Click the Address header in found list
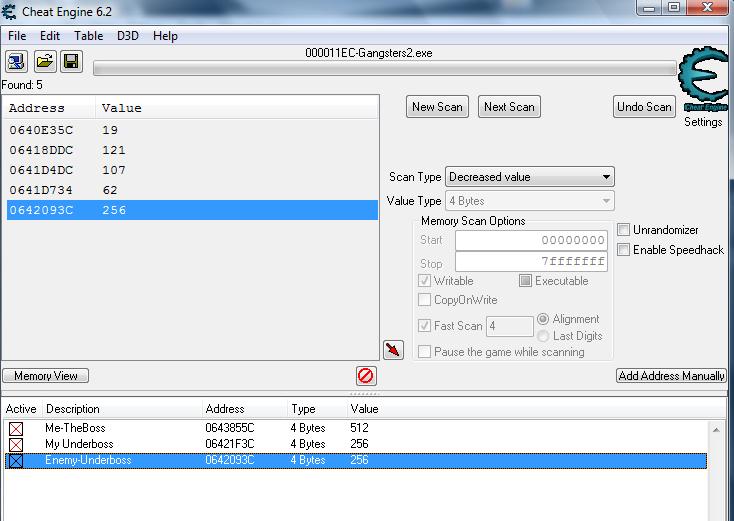734x521 pixels. [x=37, y=108]
